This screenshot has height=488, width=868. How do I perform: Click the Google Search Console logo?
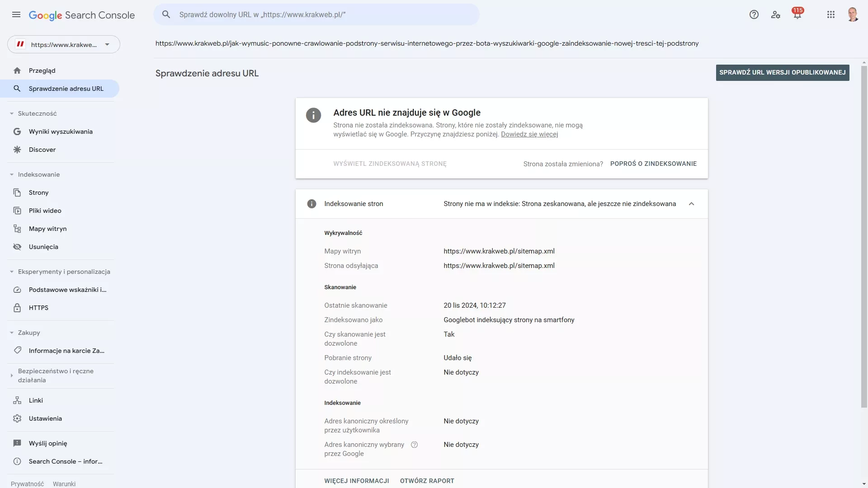82,15
